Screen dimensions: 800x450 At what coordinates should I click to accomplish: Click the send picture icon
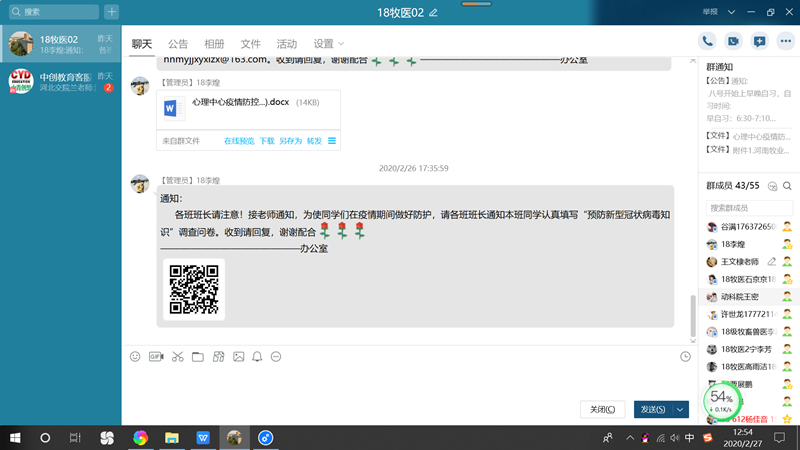coord(238,356)
